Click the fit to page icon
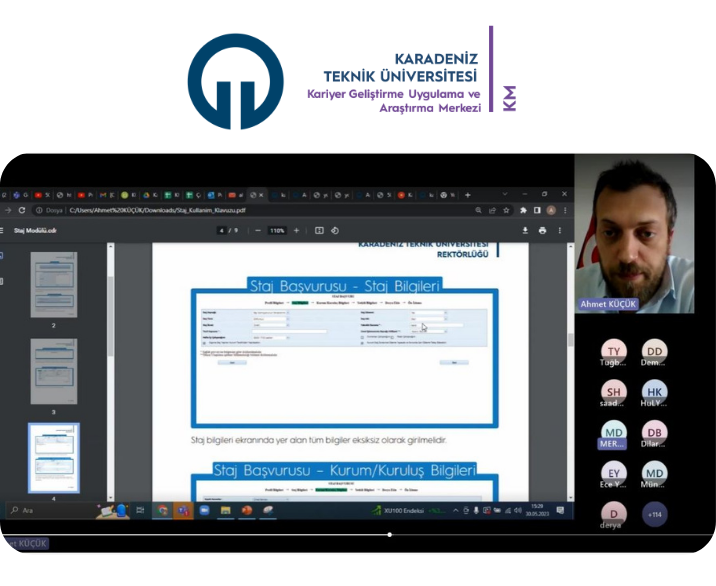 pyautogui.click(x=320, y=230)
